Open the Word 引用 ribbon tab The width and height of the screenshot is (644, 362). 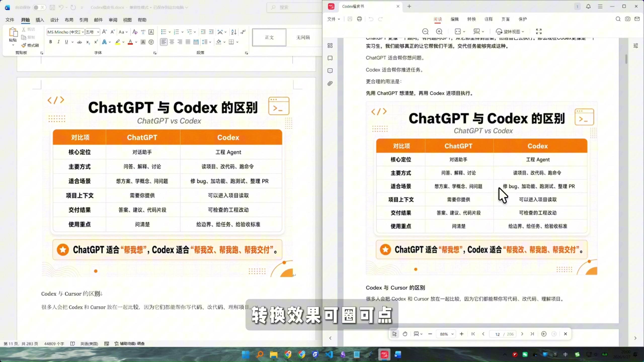point(84,20)
